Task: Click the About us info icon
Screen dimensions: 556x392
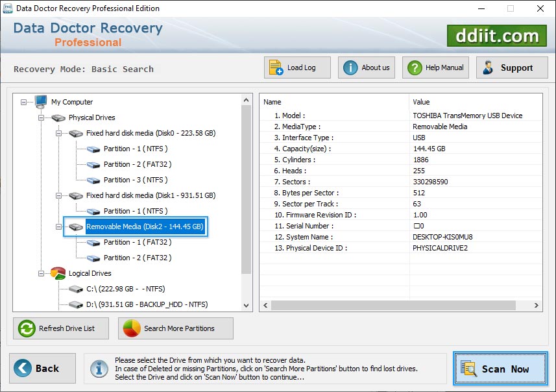Action: [x=349, y=67]
